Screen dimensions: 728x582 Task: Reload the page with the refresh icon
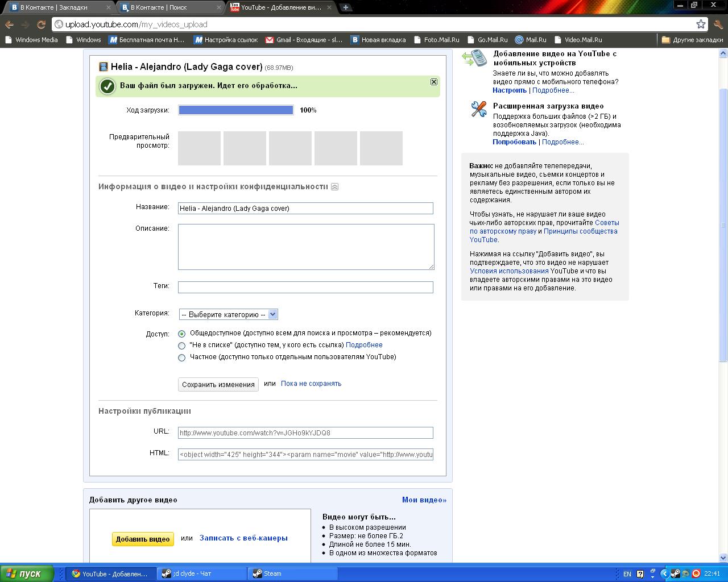point(41,24)
